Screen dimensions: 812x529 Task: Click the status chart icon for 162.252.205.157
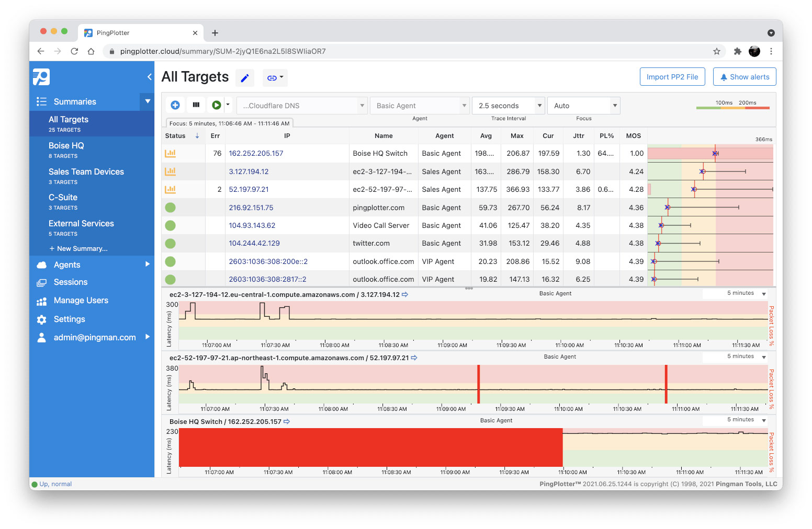coord(170,153)
